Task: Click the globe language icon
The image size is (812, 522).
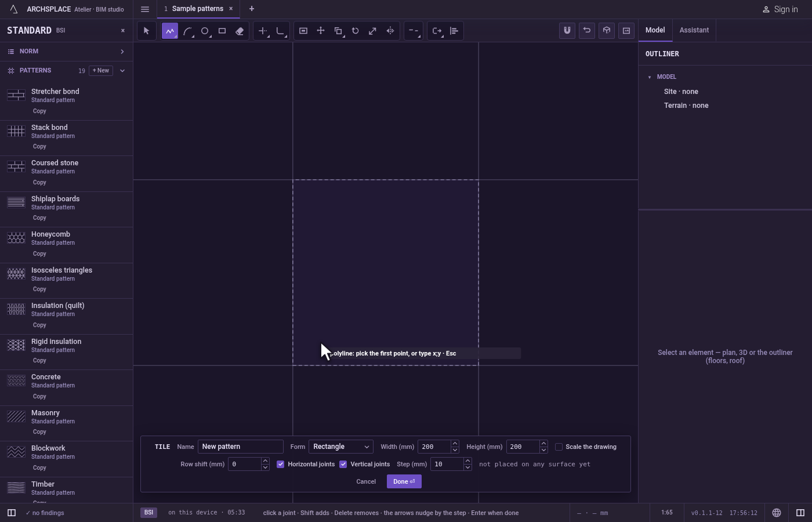Action: click(x=777, y=513)
